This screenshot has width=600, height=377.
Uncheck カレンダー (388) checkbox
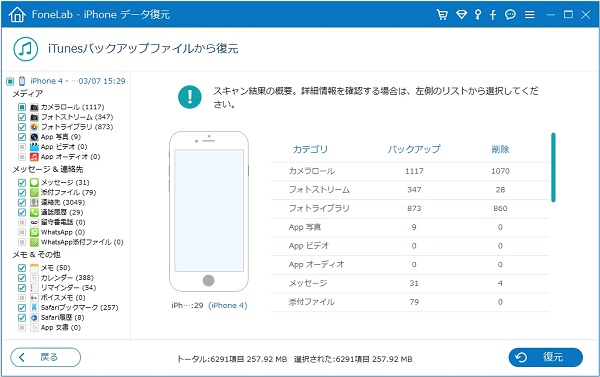click(x=22, y=278)
